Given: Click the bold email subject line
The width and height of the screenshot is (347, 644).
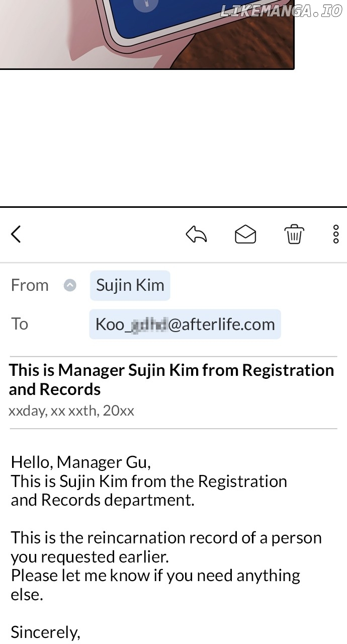Looking at the screenshot, I should click(x=171, y=379).
